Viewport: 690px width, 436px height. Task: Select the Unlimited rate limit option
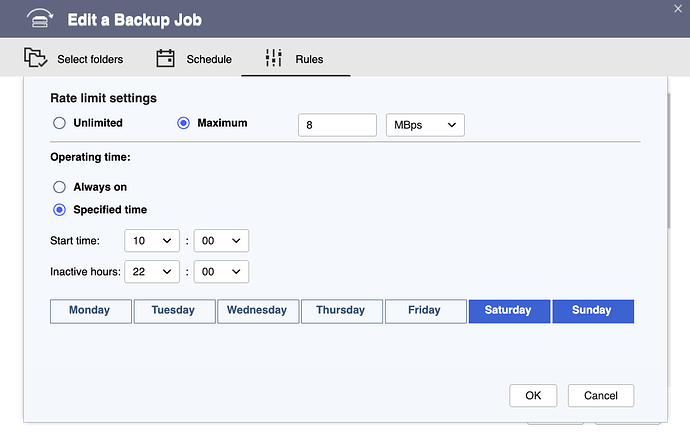[x=59, y=123]
